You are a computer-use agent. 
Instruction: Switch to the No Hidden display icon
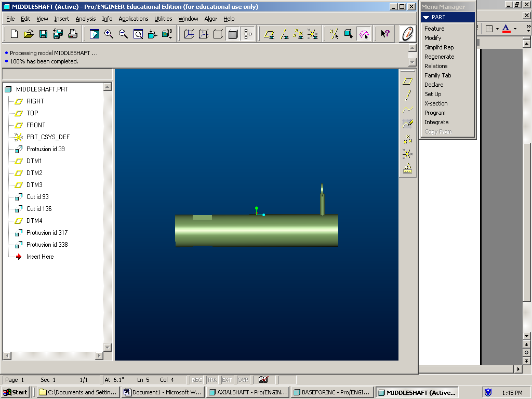point(218,34)
